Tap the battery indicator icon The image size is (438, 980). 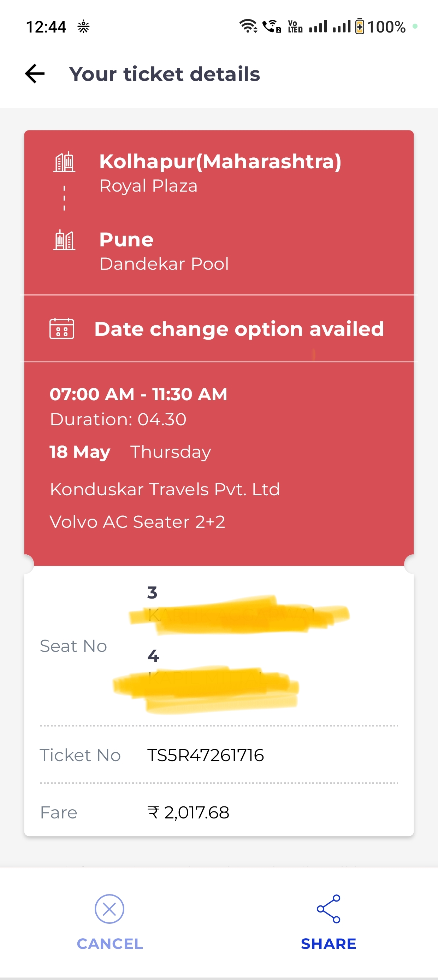[359, 26]
